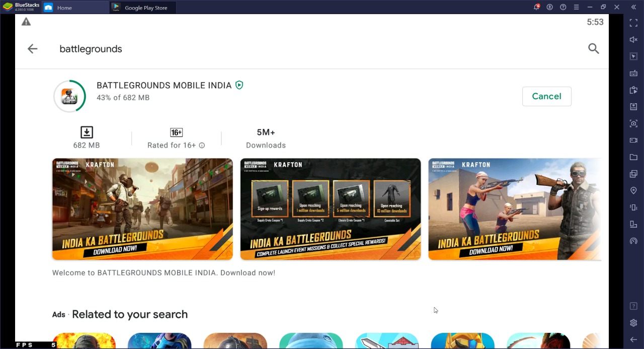Rotate screen using sidebar icon
Viewport: 644px width, 349px height.
coord(633,224)
